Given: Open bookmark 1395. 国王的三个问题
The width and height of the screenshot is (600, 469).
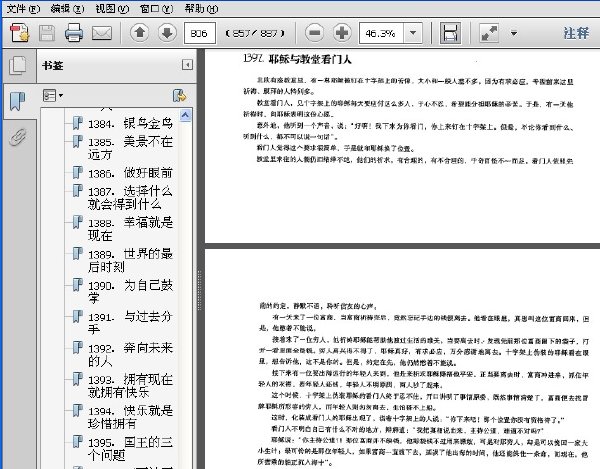Looking at the screenshot, I should point(130,448).
